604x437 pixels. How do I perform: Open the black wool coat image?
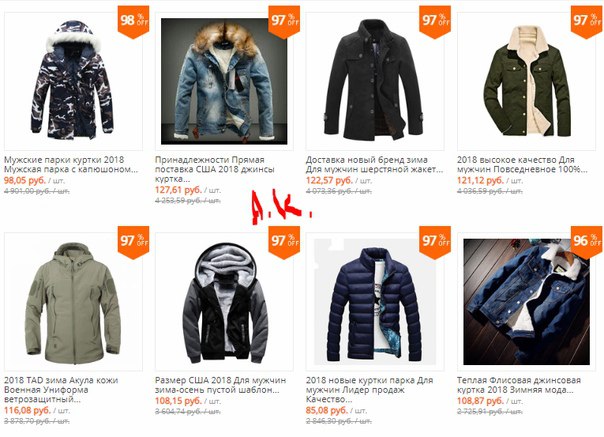click(x=375, y=81)
